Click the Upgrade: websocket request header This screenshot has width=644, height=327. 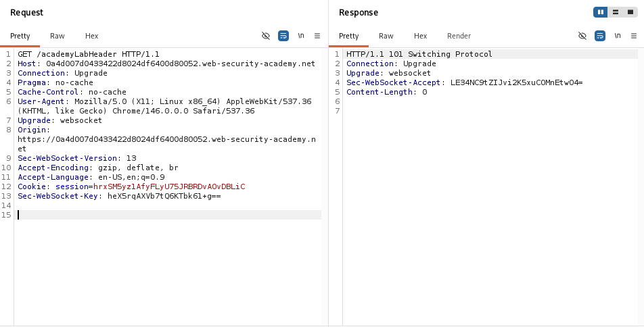(60, 120)
